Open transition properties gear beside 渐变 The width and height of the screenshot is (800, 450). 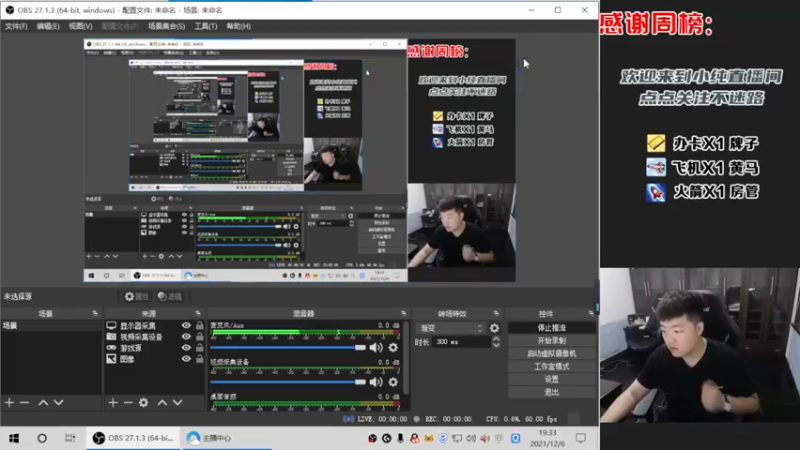pos(494,328)
